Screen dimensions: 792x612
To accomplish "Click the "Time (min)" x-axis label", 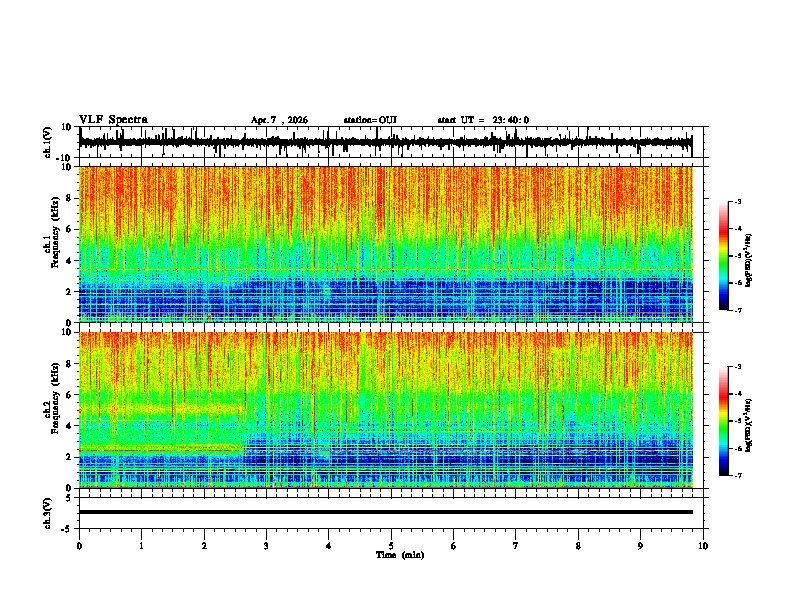I will [x=400, y=555].
